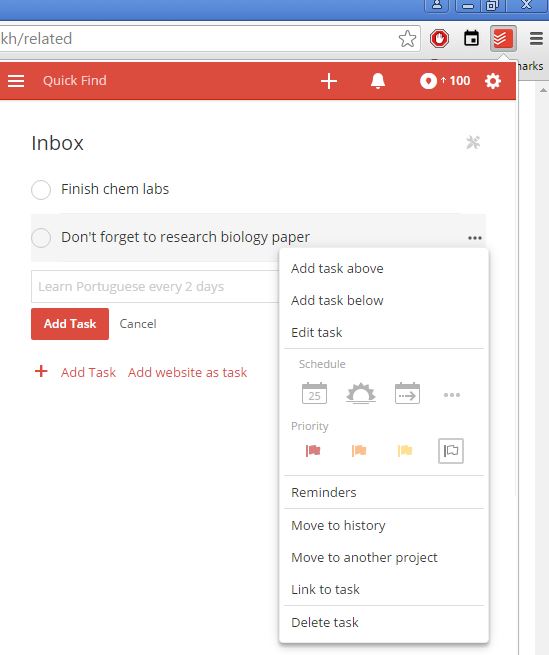This screenshot has height=655, width=549.
Task: Click the calendar extension icon in browser toolbar
Action: 472,38
